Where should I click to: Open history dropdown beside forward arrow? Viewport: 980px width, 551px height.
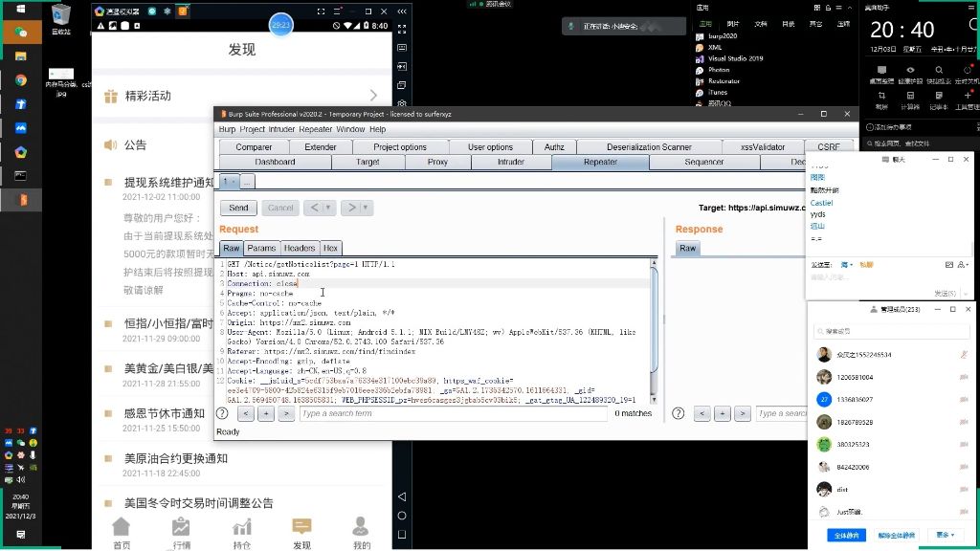(x=366, y=208)
